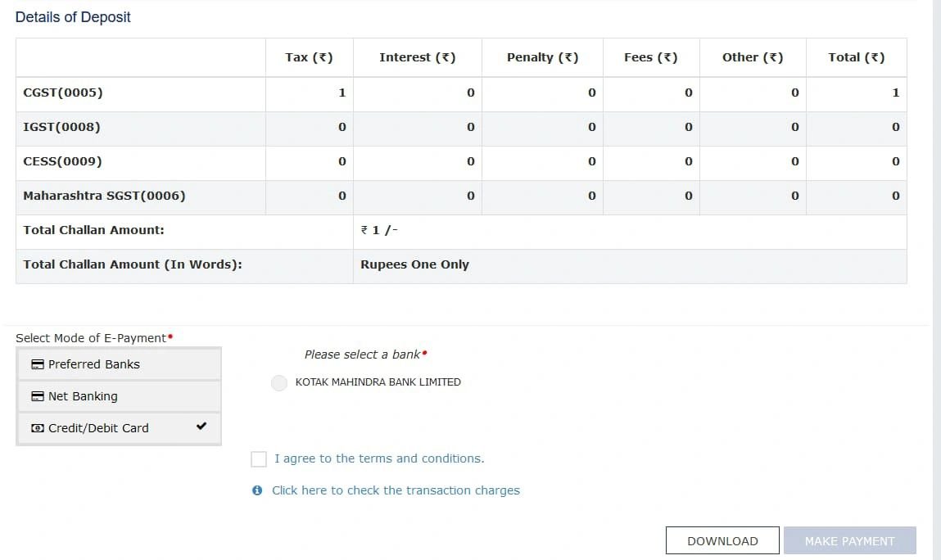The width and height of the screenshot is (941, 560).
Task: Open the terms and conditions link
Action: pos(379,458)
